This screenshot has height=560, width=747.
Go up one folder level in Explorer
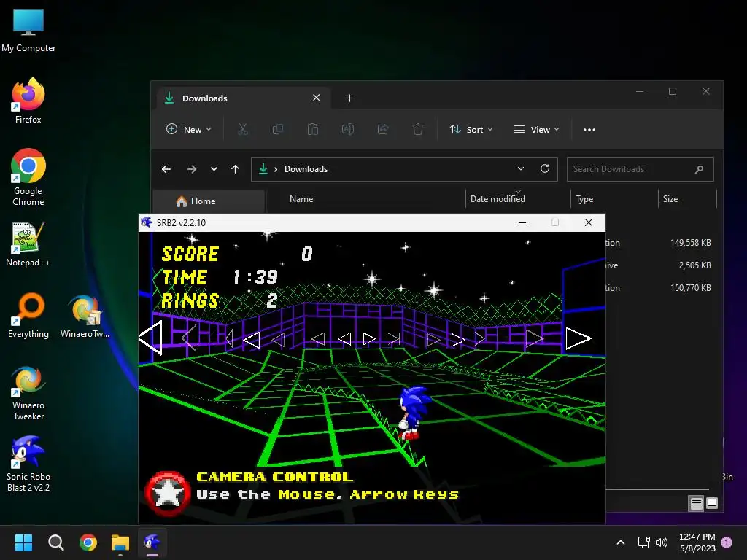click(236, 169)
